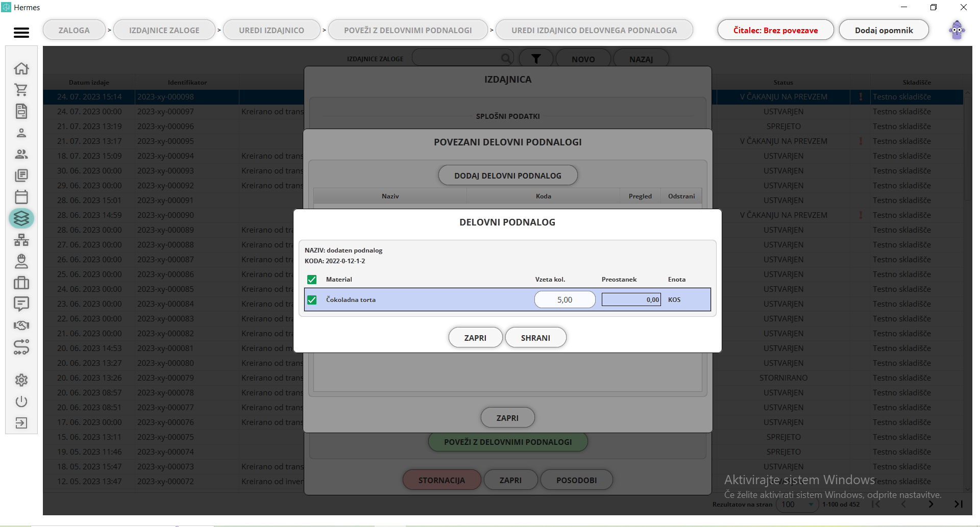
Task: Click the warning icon in row 2023-xy-000090
Action: pyautogui.click(x=861, y=215)
